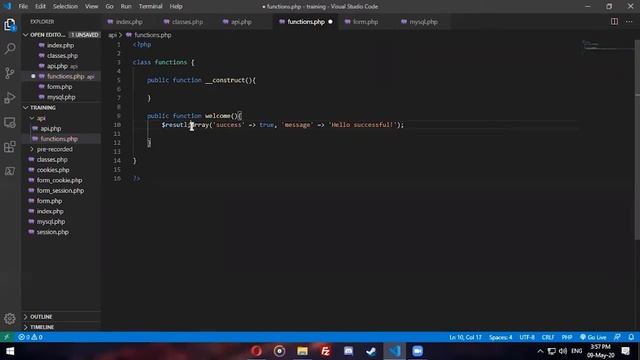Change indentation via Spaces: 4

(x=500, y=337)
